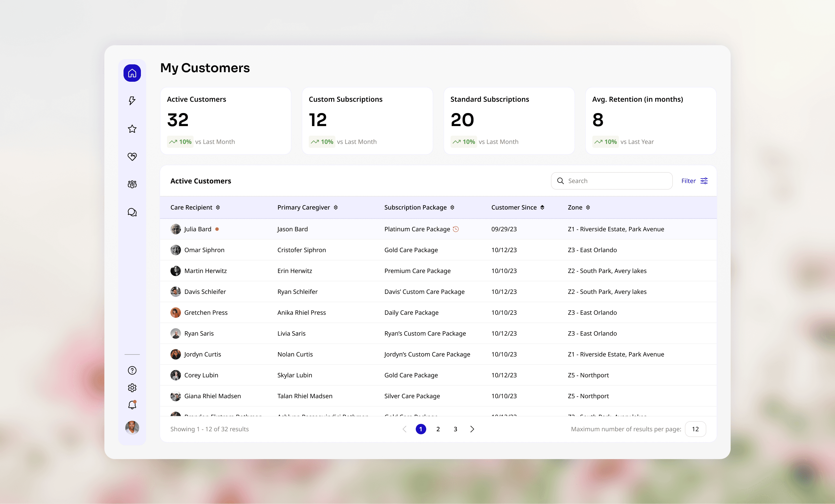Sort by the Customer Since column

(542, 207)
